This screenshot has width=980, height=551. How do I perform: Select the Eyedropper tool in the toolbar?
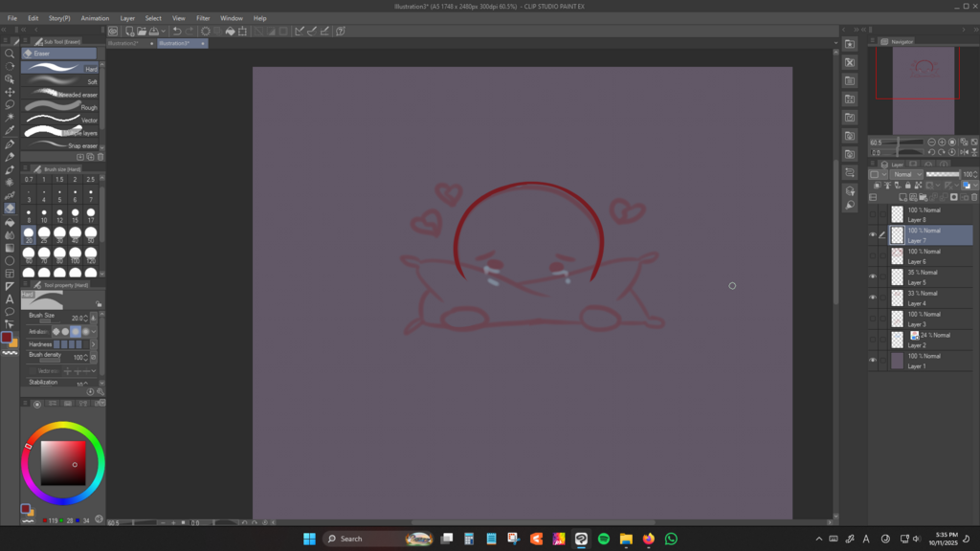pyautogui.click(x=10, y=130)
